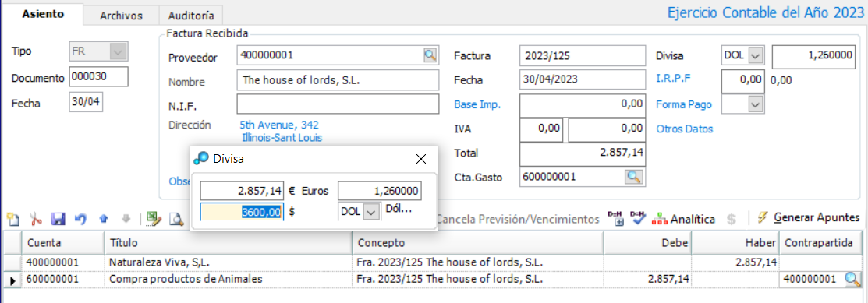The height and width of the screenshot is (303, 868).
Task: Click the exchange rate field in Divisa dialog
Action: [x=380, y=192]
